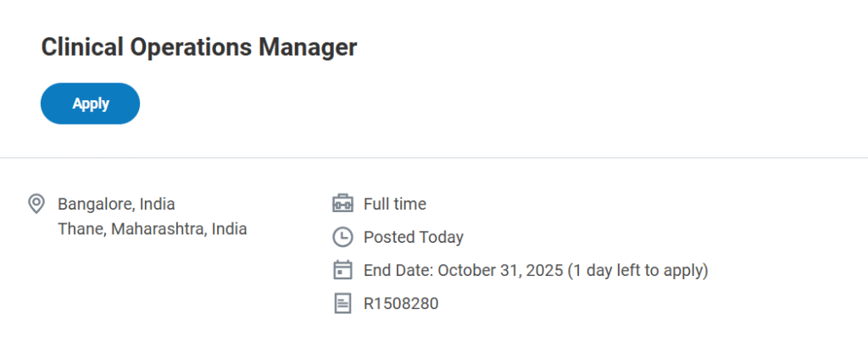The width and height of the screenshot is (868, 348).
Task: Click the horizontal divider below Apply
Action: pyautogui.click(x=434, y=158)
